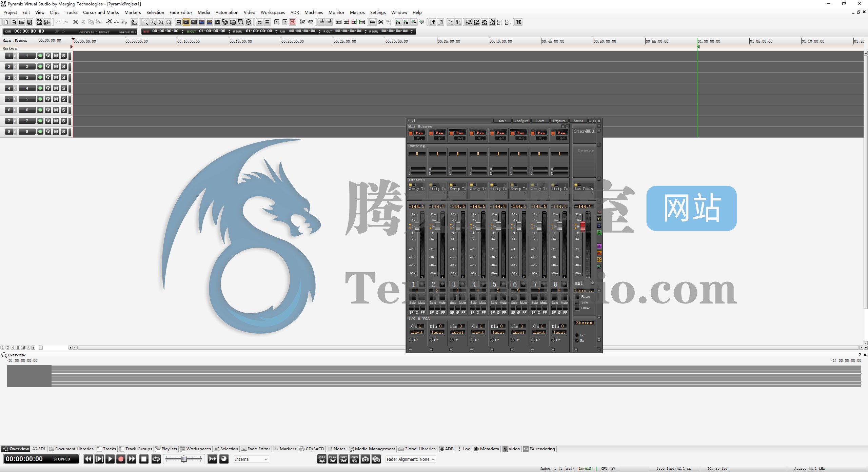The width and height of the screenshot is (868, 472).
Task: Click M OUT timecode stepper arrows
Action: click(230, 32)
